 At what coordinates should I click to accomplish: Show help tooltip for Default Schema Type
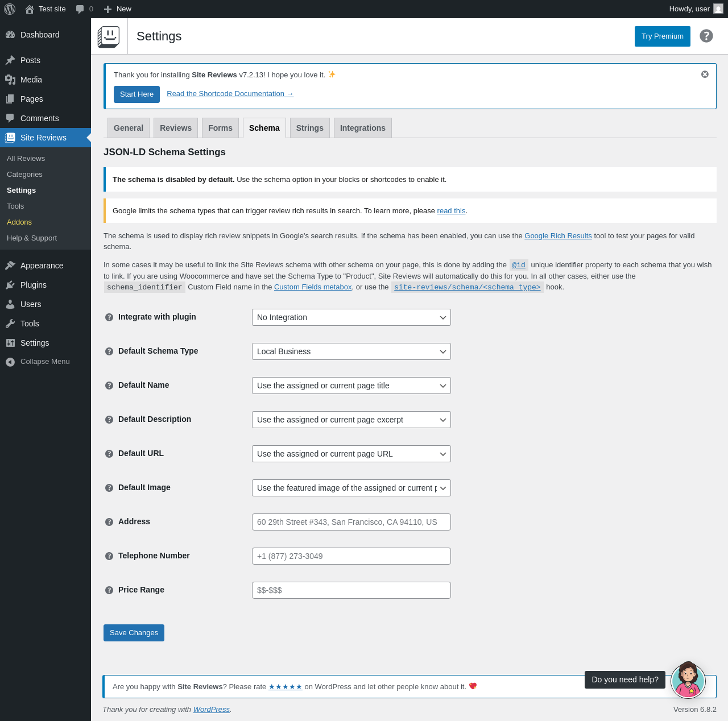click(109, 351)
